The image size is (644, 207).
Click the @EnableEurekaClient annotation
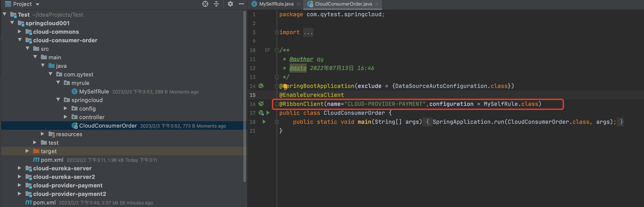point(312,95)
